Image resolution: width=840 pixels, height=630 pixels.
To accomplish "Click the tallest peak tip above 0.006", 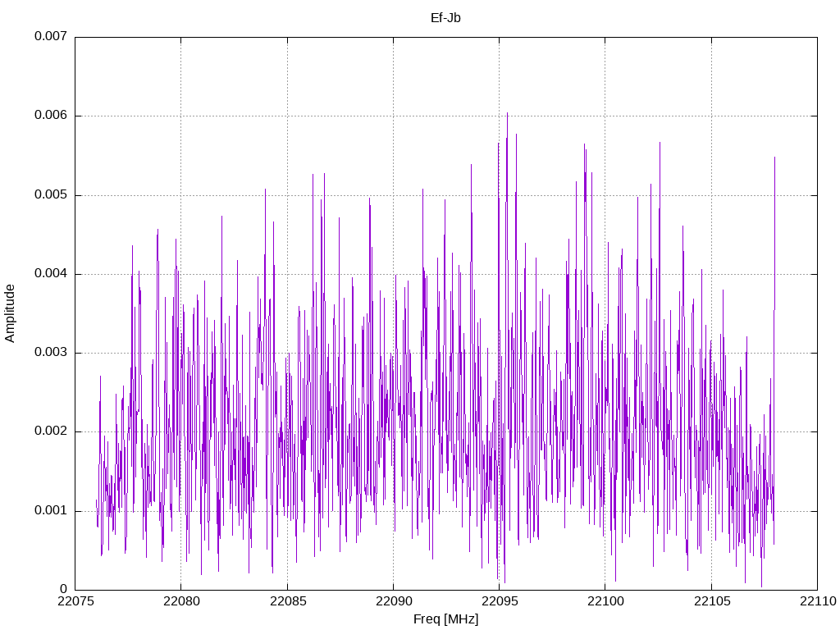I will click(x=507, y=113).
